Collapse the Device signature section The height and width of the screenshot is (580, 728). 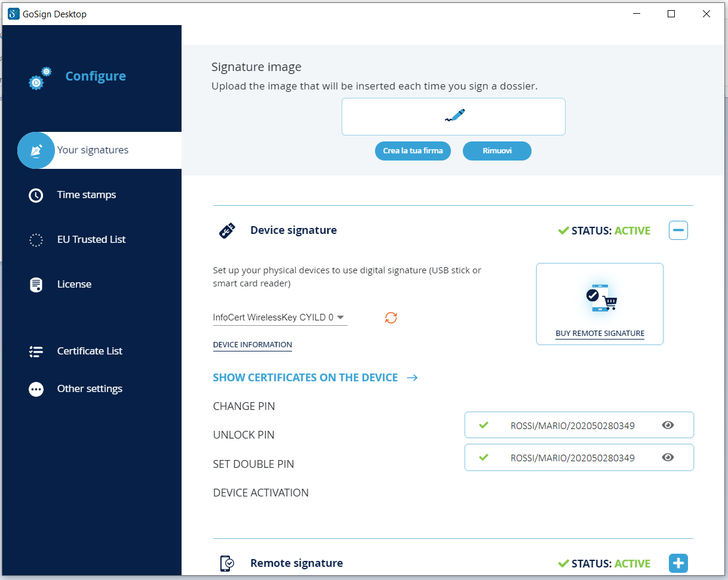tap(678, 230)
